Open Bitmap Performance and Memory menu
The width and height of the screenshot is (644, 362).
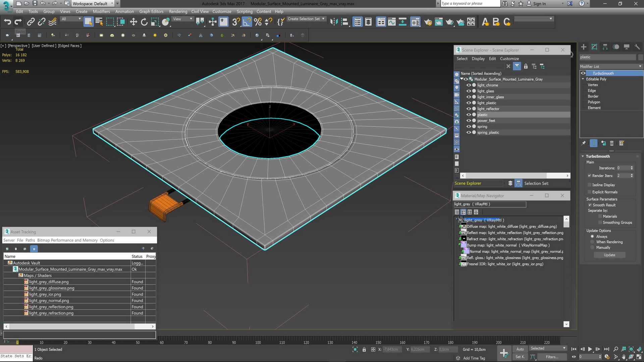pyautogui.click(x=67, y=240)
